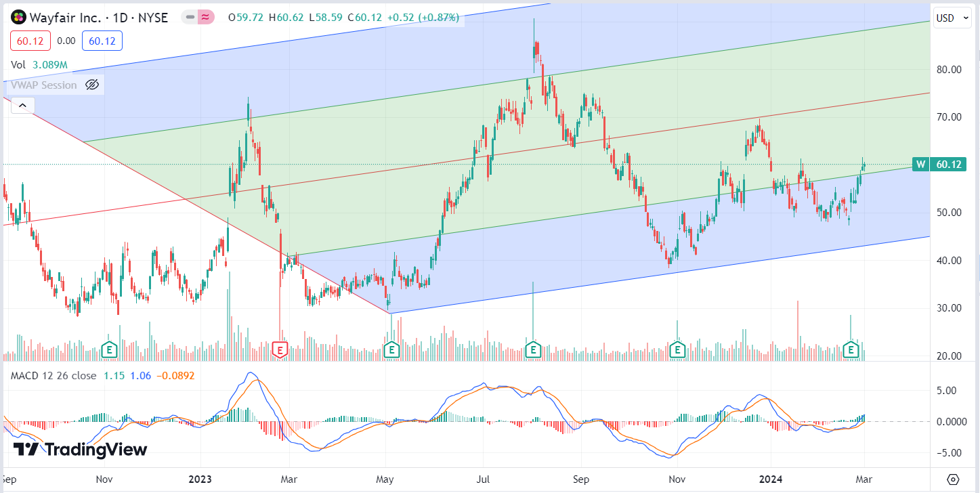
Task: Click the May label on the time axis
Action: pos(385,479)
